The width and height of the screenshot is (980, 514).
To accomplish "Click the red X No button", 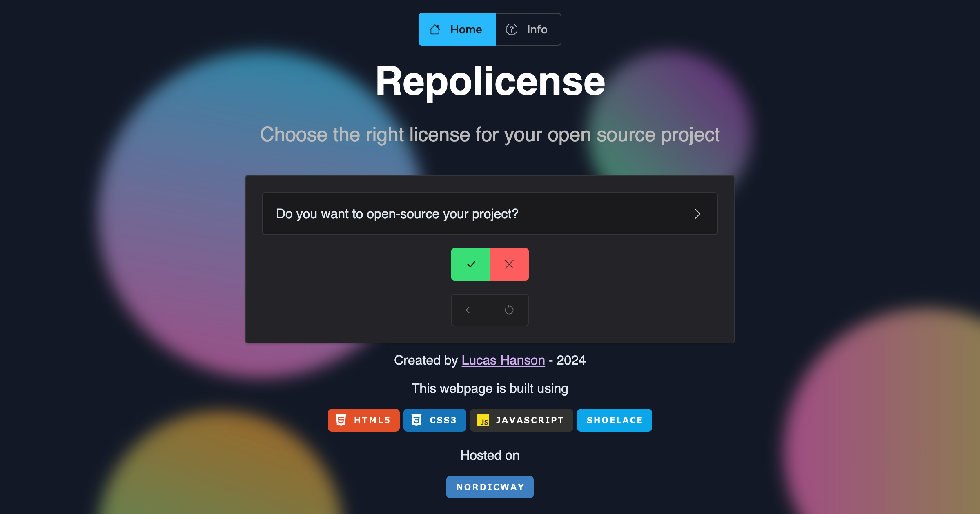I will (509, 264).
